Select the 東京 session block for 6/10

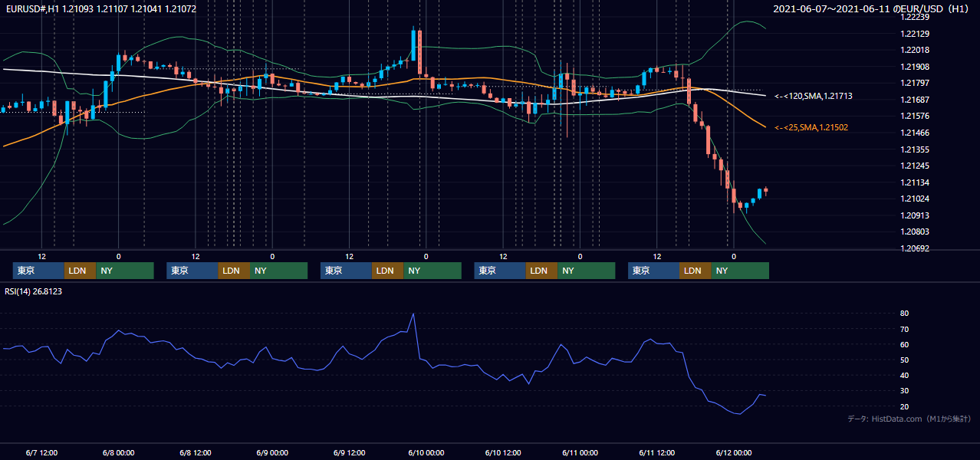(x=500, y=271)
